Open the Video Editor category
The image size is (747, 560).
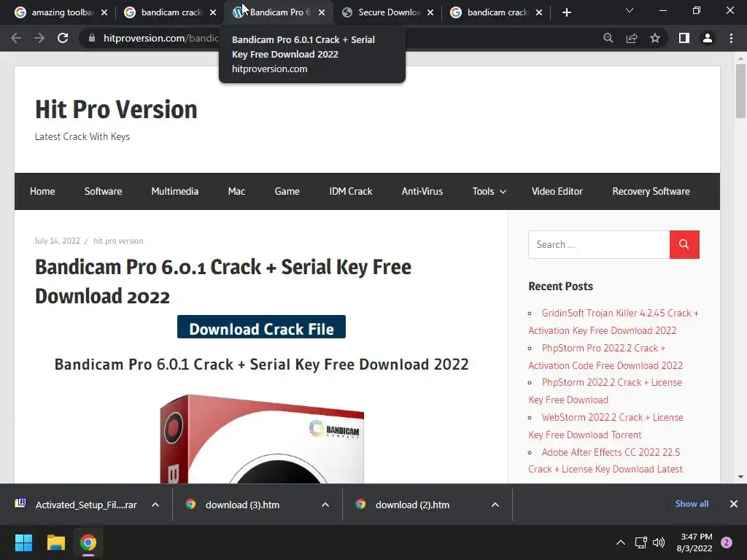pyautogui.click(x=557, y=192)
